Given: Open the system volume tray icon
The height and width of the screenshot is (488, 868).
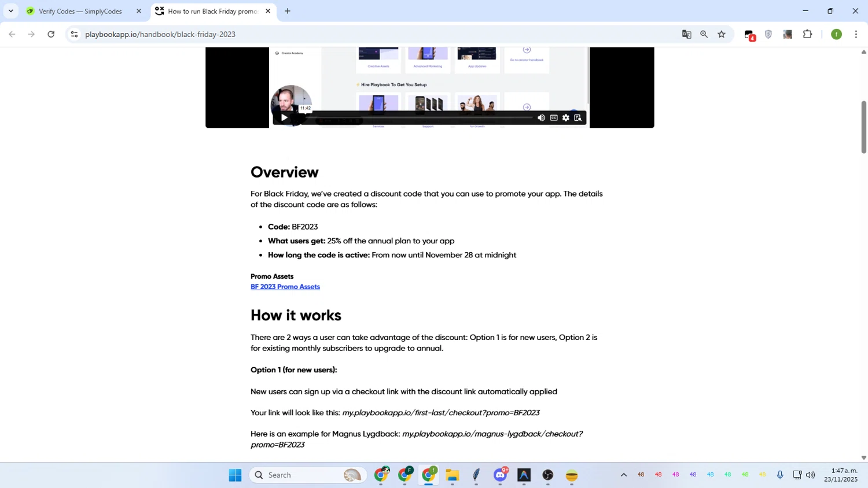Looking at the screenshot, I should tap(811, 475).
